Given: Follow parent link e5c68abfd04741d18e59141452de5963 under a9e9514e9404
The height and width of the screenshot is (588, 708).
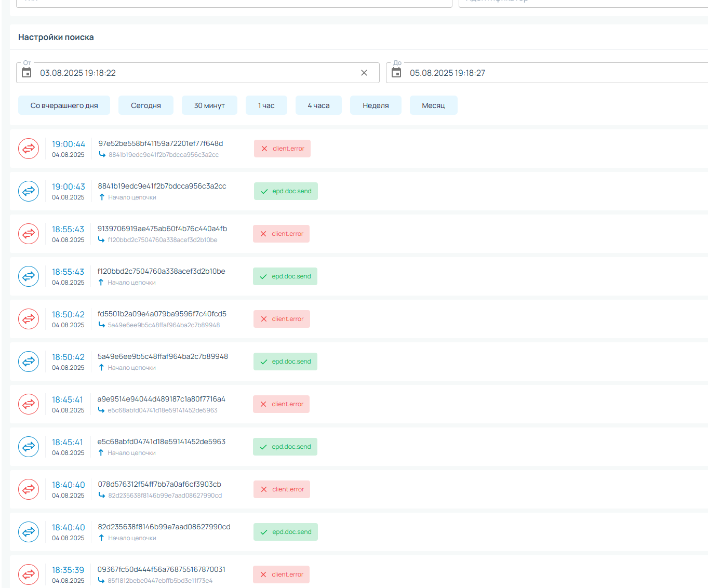Looking at the screenshot, I should click(x=163, y=410).
